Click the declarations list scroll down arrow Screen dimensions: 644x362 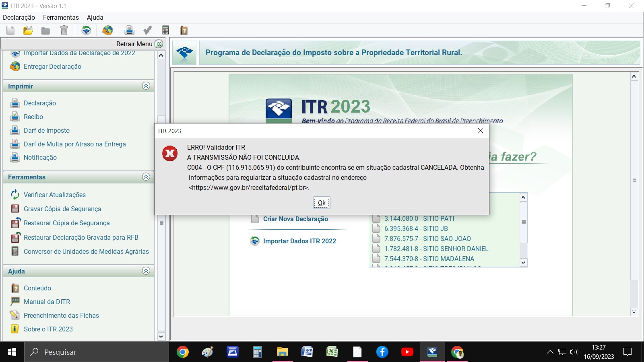523,263
